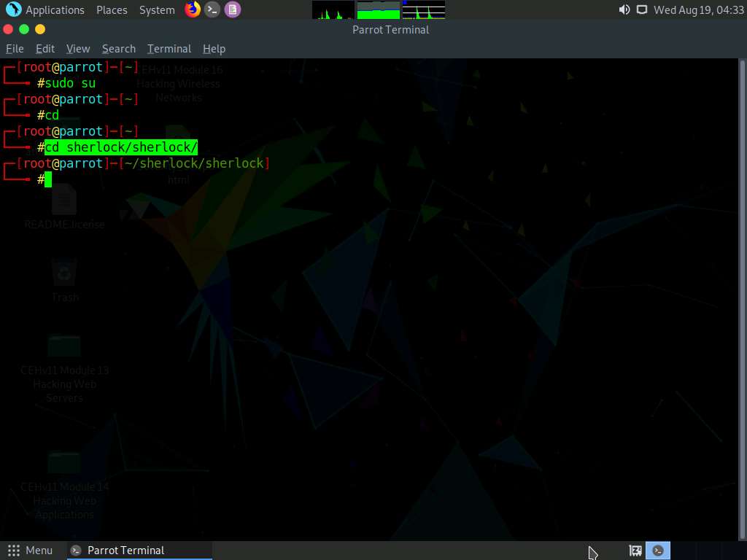The height and width of the screenshot is (560, 747).
Task: Open the View menu in terminal
Action: tap(78, 49)
